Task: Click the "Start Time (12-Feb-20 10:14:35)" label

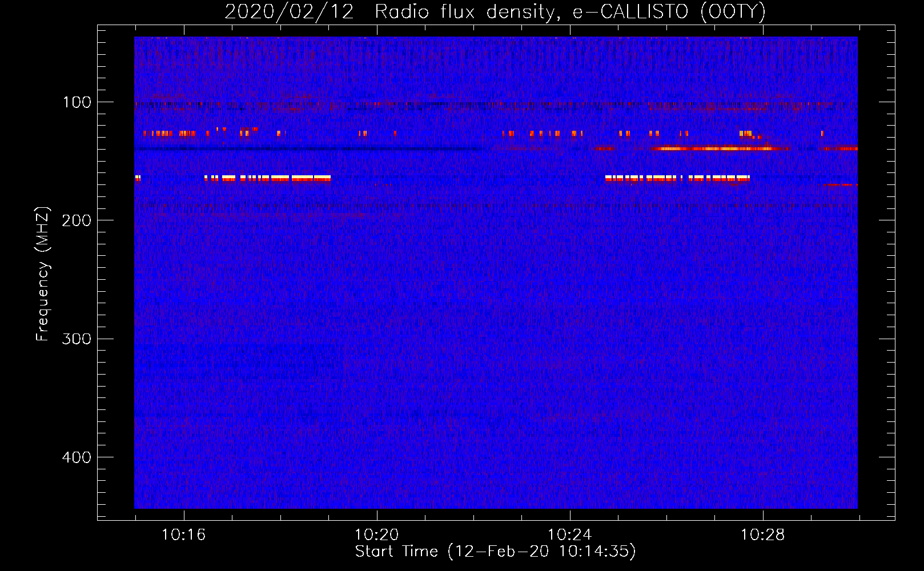Action: tap(495, 551)
